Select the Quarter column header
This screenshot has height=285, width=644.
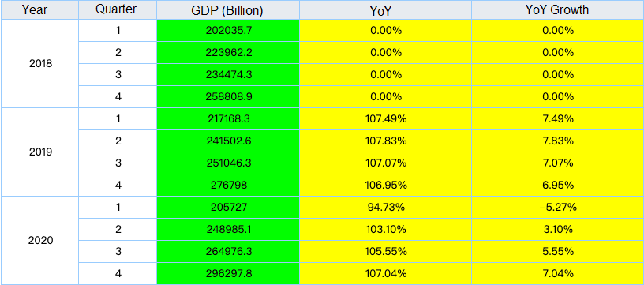[x=118, y=9]
